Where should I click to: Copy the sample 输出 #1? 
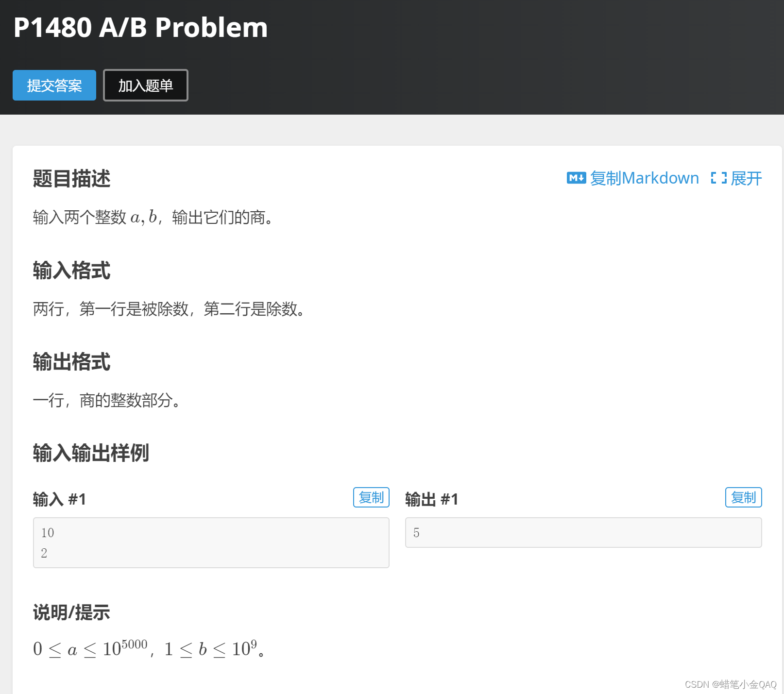click(743, 497)
